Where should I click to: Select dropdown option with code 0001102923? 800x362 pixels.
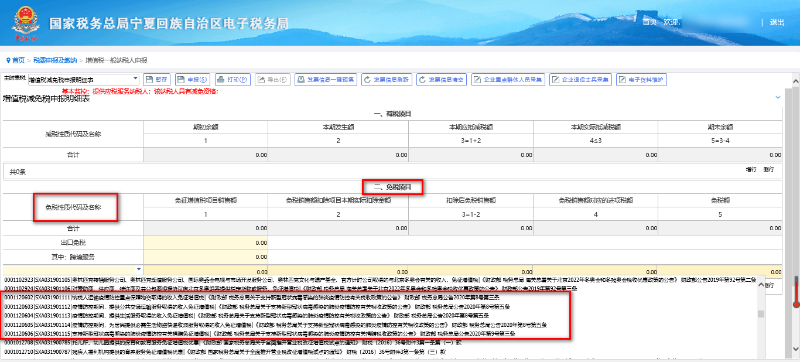380,279
